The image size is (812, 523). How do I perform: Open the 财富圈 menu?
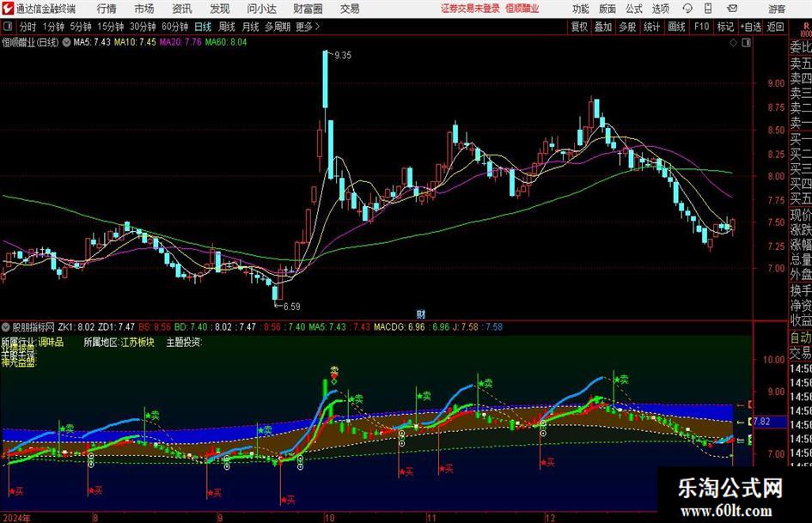tap(308, 9)
